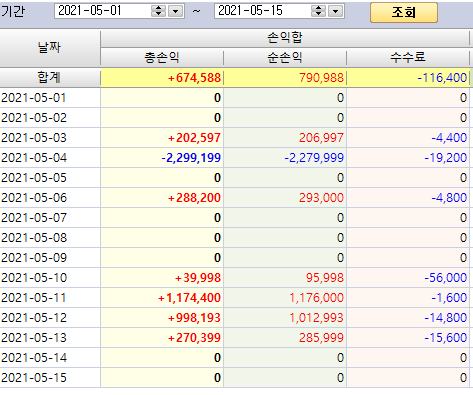Click the 손익합 group header

[285, 38]
